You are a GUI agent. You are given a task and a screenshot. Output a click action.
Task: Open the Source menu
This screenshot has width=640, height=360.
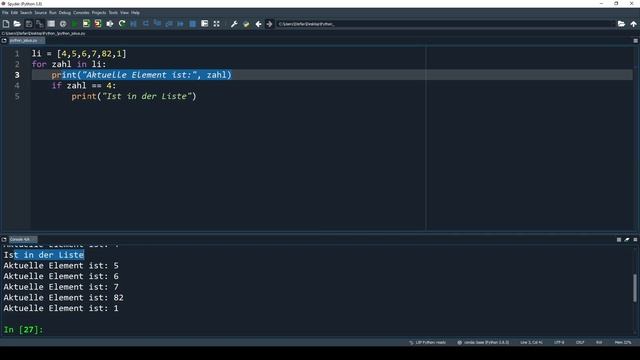[x=40, y=13]
